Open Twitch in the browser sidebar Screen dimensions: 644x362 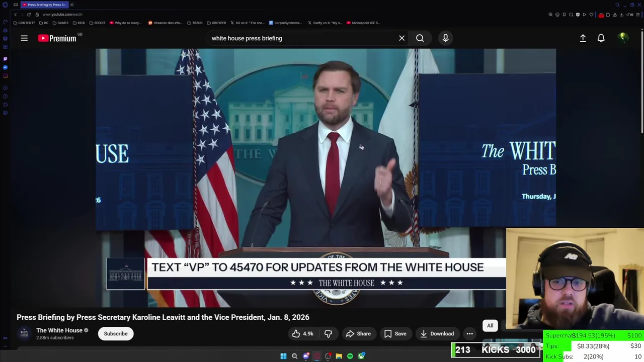tap(5, 59)
